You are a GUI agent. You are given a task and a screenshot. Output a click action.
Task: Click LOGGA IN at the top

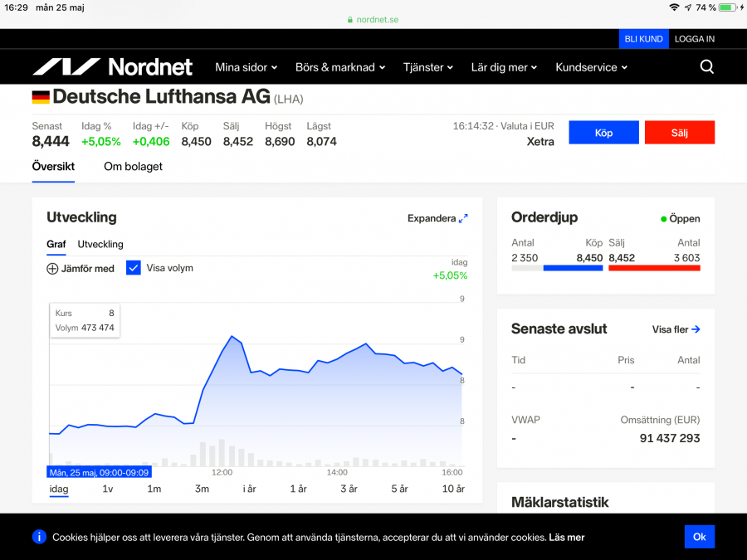click(694, 39)
